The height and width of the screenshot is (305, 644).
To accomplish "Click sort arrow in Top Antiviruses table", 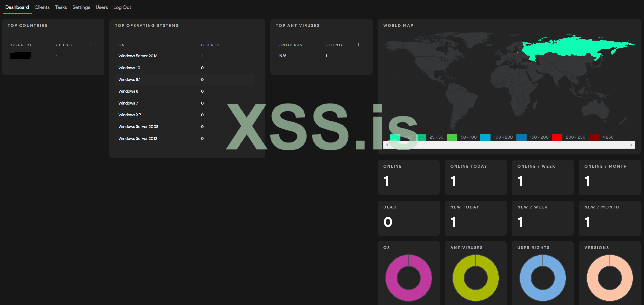I will pyautogui.click(x=358, y=45).
